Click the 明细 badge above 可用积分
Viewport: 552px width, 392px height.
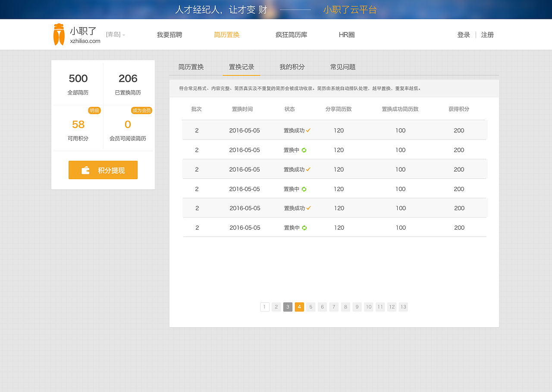(94, 110)
